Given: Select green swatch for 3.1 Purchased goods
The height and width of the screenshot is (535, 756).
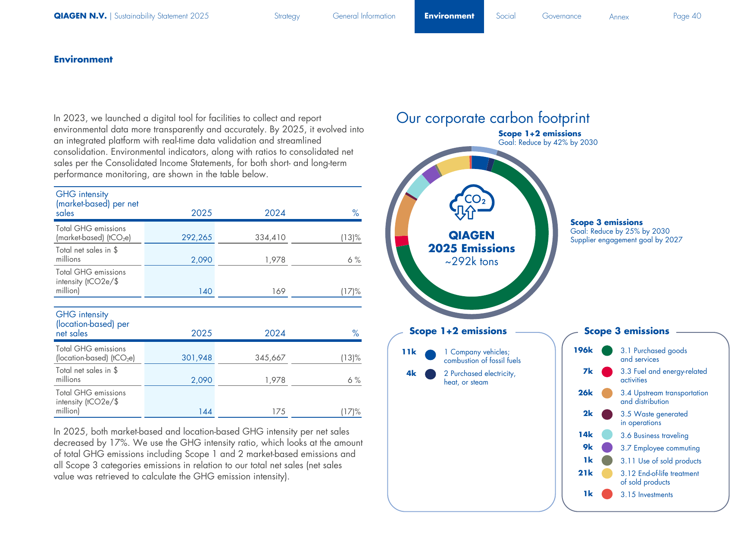Looking at the screenshot, I should 607,351.
